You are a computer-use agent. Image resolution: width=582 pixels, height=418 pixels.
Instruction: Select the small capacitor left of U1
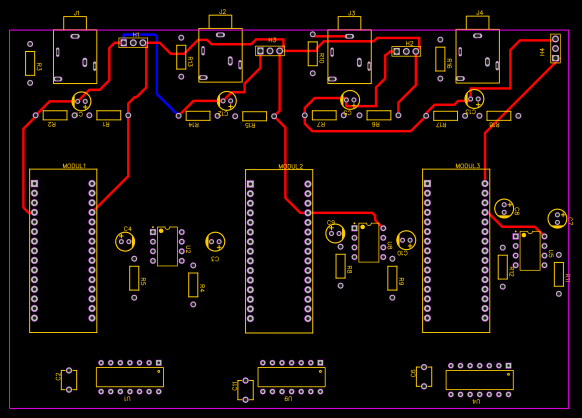coord(69,380)
